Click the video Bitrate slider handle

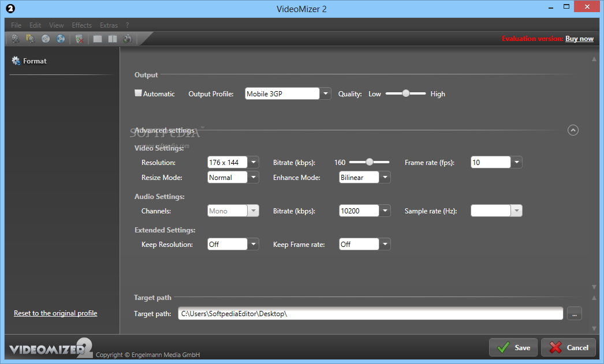point(370,162)
